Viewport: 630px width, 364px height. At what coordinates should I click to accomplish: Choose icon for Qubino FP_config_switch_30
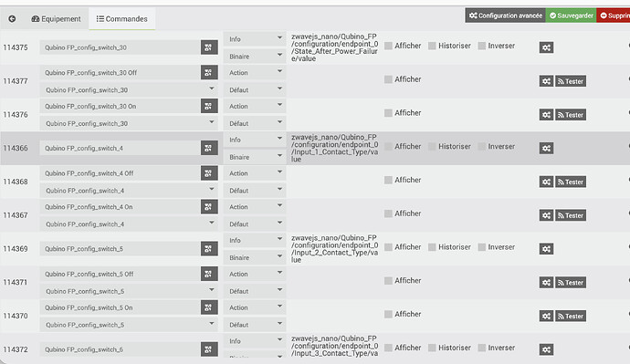click(209, 47)
